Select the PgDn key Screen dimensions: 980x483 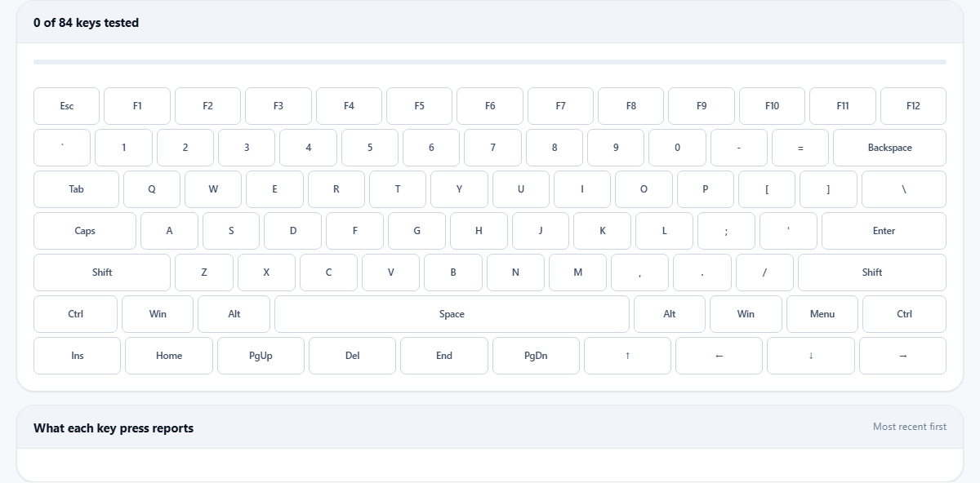click(x=536, y=356)
